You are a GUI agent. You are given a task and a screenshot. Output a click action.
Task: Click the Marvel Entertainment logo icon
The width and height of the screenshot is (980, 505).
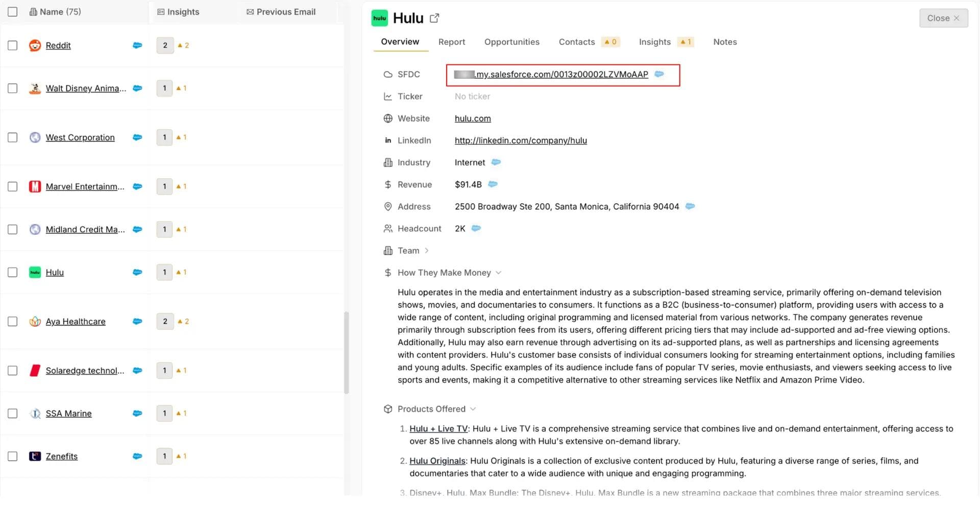(35, 186)
